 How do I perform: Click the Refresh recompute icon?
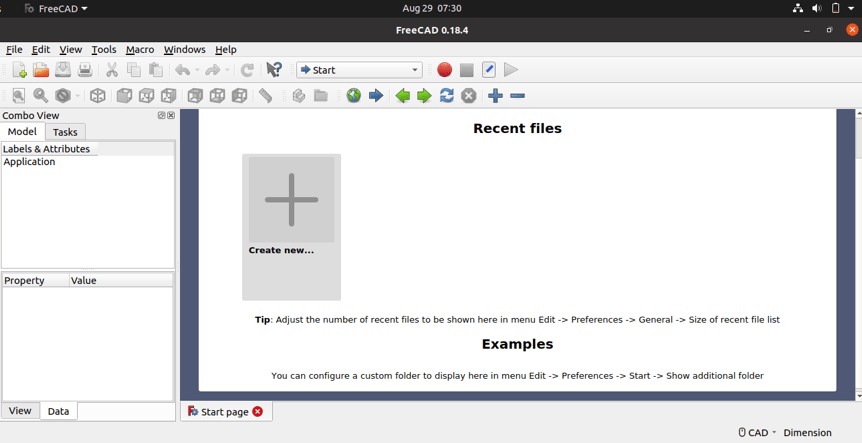pos(247,70)
